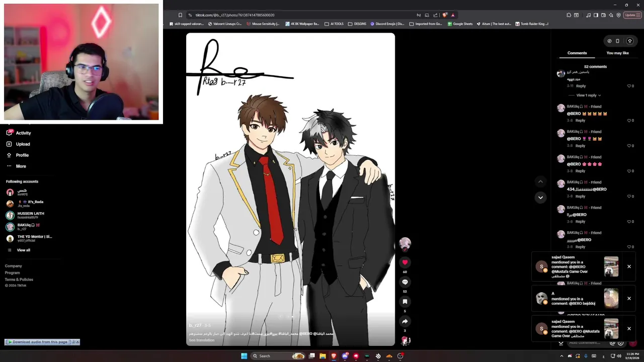
Task: Open Activity in the left sidebar
Action: (19, 133)
